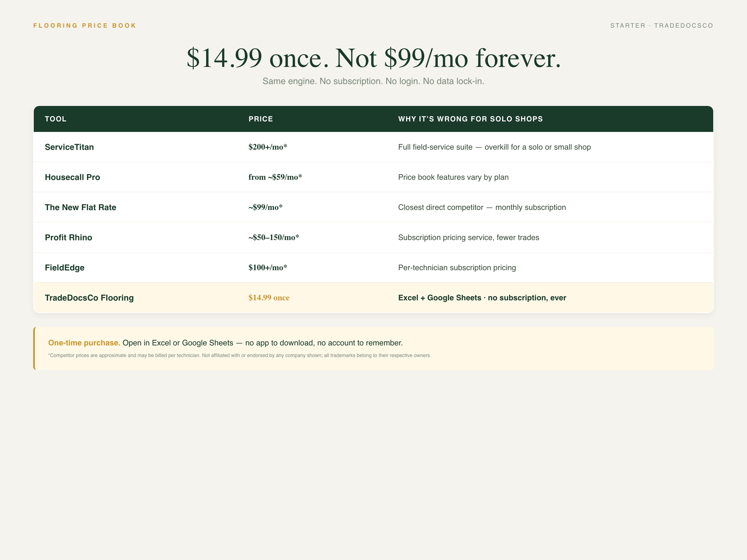Select the ServiceTitan row name

(69, 147)
